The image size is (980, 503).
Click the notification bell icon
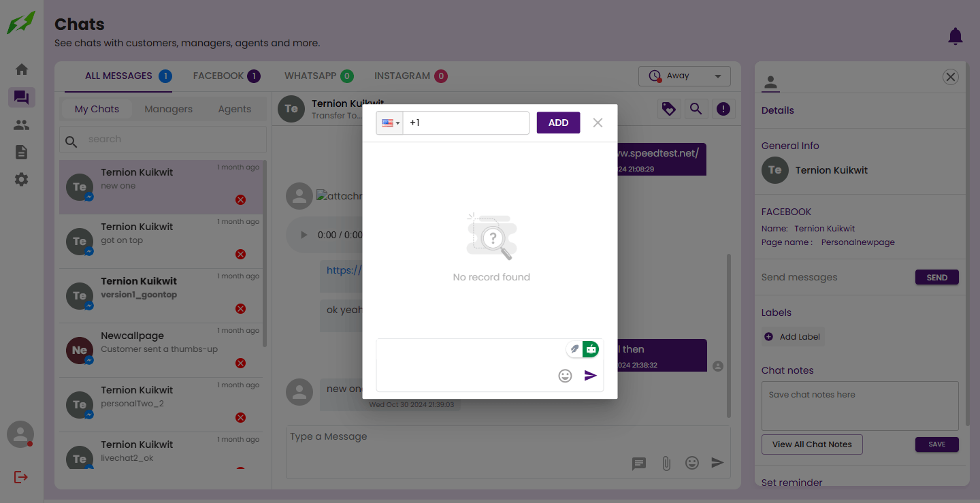(955, 36)
